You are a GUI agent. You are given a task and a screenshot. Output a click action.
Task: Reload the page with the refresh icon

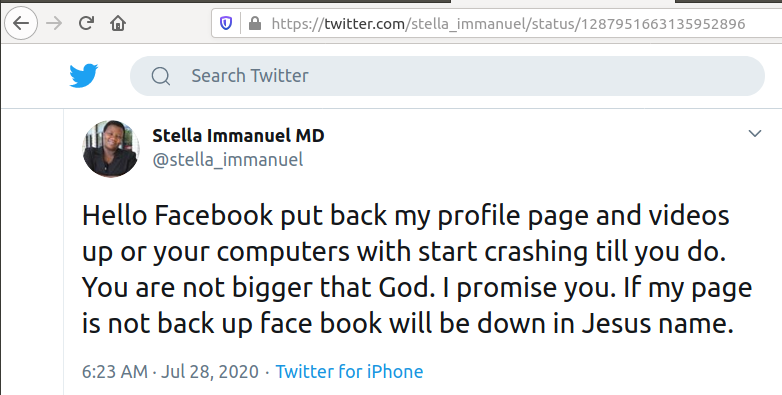86,23
